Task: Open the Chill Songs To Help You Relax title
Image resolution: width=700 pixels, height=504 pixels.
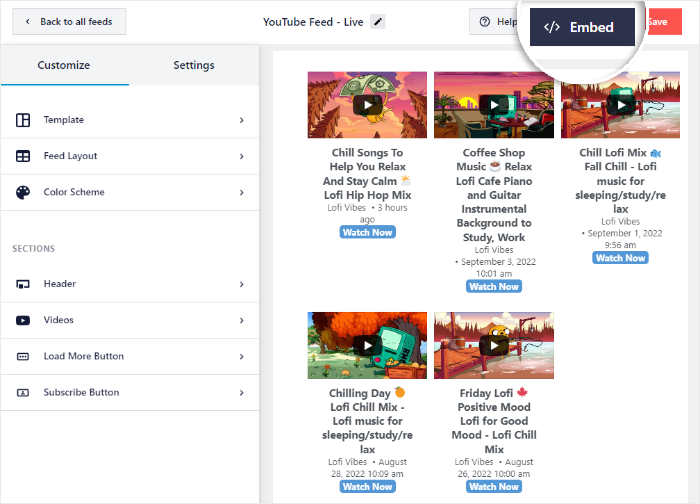Action: (367, 174)
